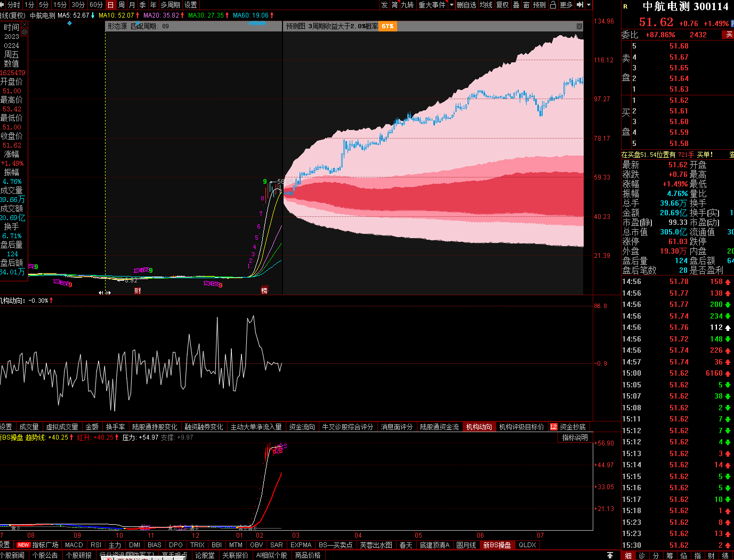Switch to the 60分 period
The width and height of the screenshot is (734, 560).
[96, 5]
